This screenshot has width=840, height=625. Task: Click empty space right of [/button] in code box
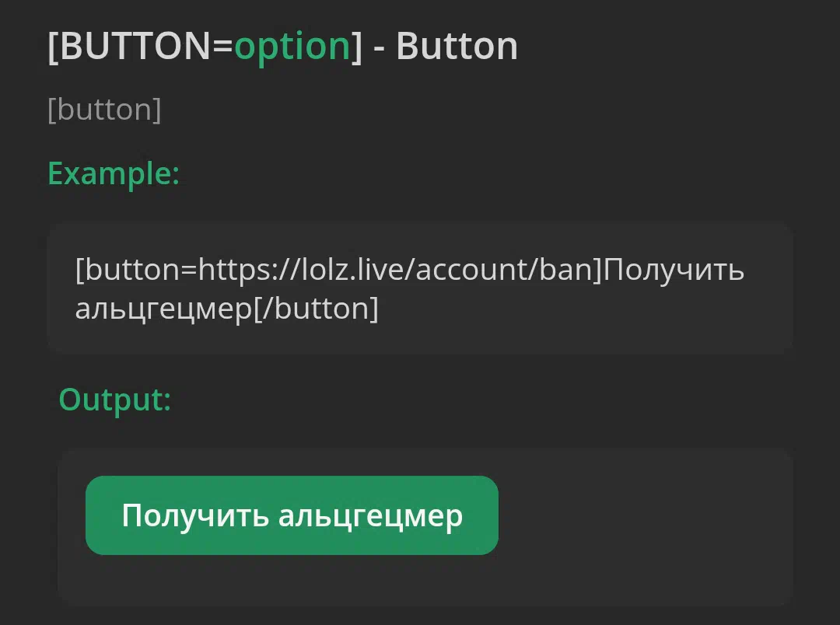tap(584, 309)
